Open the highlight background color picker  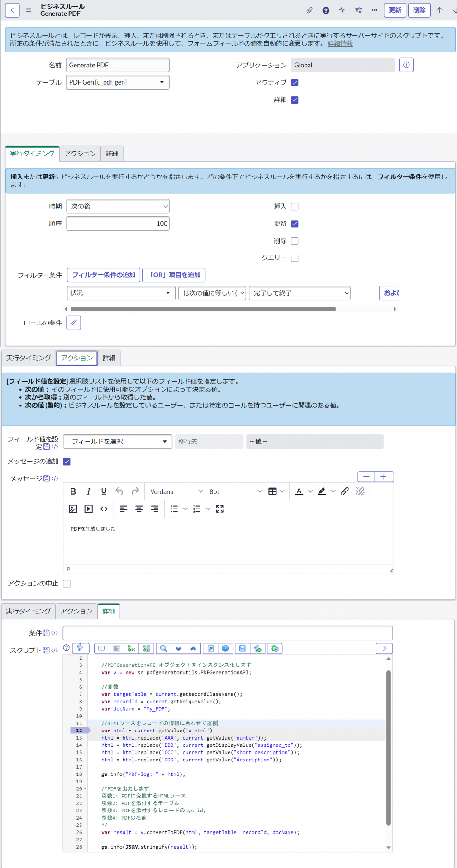tap(322, 491)
